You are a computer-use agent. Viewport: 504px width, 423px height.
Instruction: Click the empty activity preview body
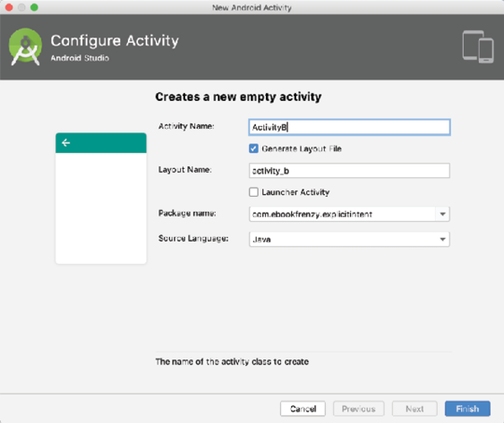click(101, 208)
